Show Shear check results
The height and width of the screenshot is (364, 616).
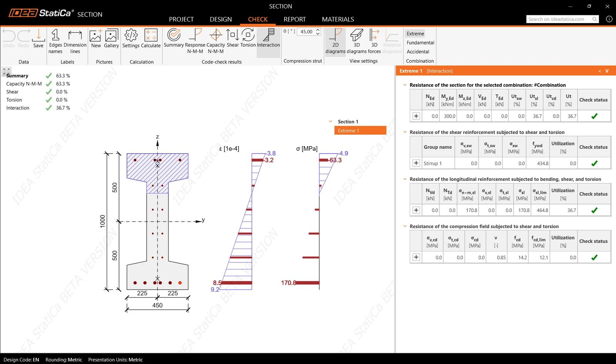click(x=233, y=38)
